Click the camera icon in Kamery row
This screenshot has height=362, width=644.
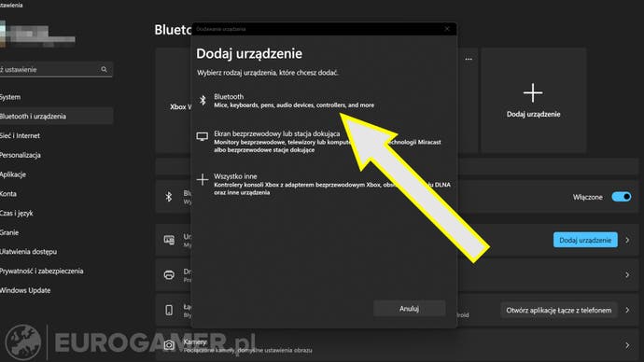click(x=169, y=345)
